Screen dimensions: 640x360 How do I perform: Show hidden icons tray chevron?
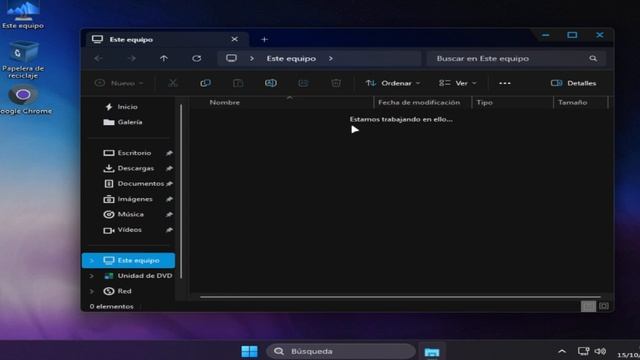click(x=562, y=351)
